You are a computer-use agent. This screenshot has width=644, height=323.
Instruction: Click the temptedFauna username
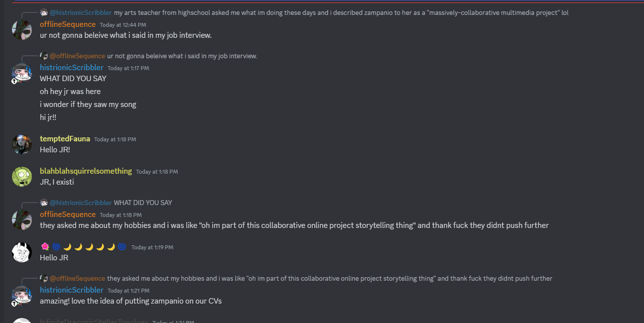tap(65, 139)
